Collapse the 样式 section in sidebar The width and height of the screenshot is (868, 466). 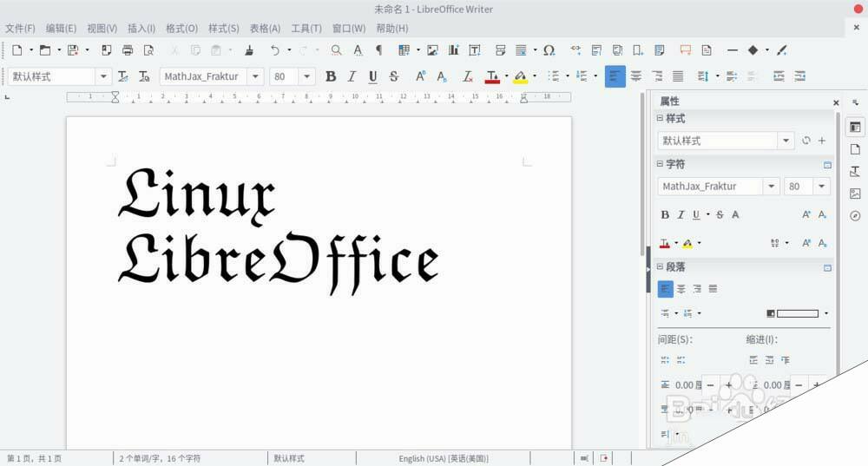660,118
